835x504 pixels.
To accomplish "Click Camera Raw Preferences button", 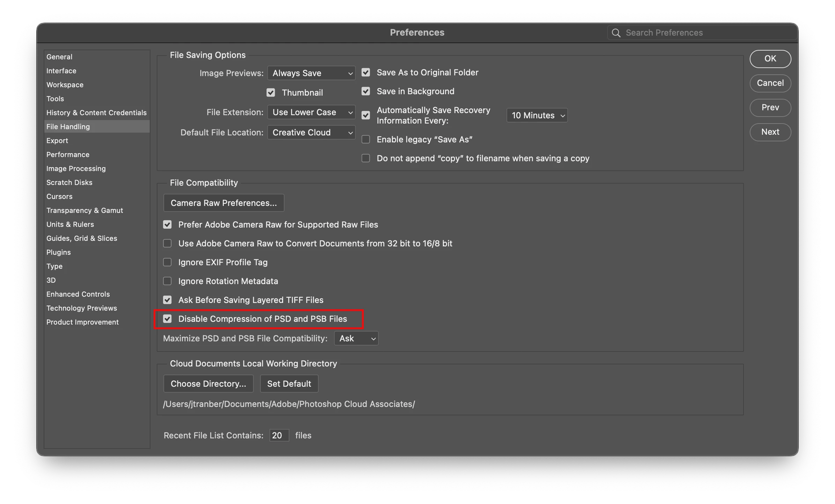I will coord(223,203).
